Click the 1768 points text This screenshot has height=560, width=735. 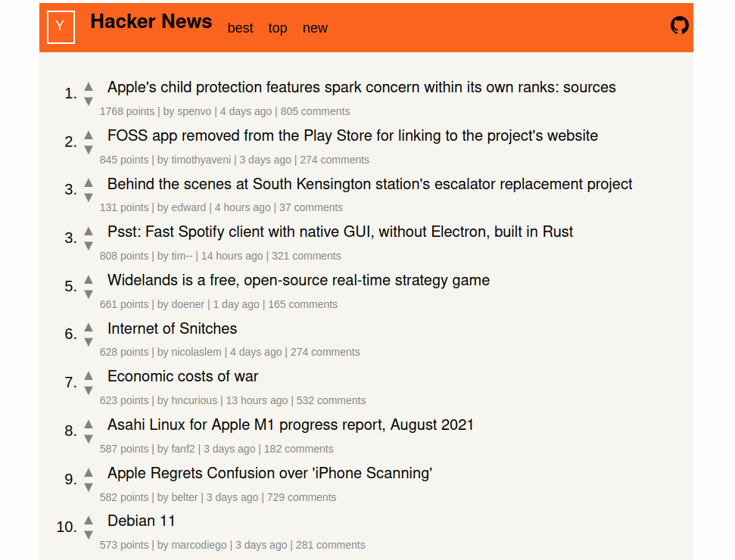127,111
